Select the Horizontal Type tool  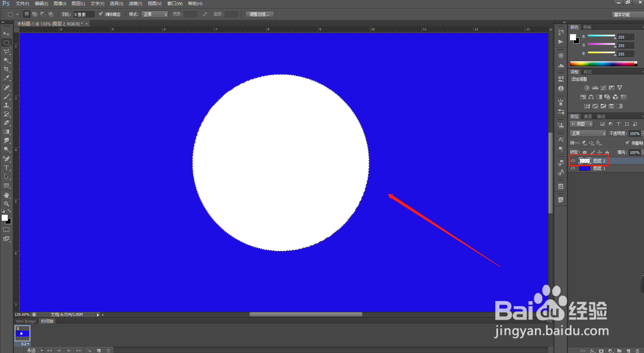(6, 168)
